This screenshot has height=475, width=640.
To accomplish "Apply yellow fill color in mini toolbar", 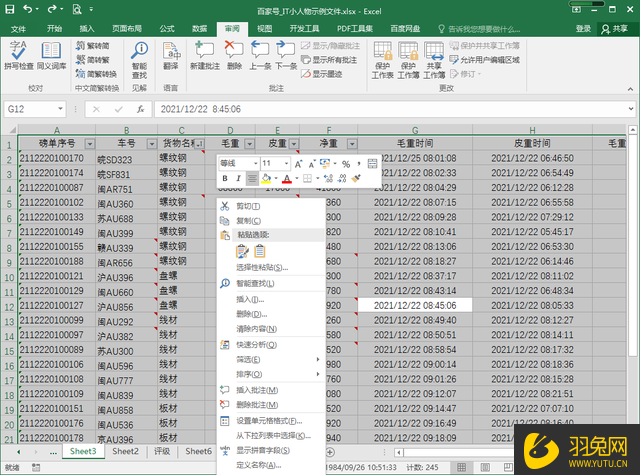I will pos(266,178).
